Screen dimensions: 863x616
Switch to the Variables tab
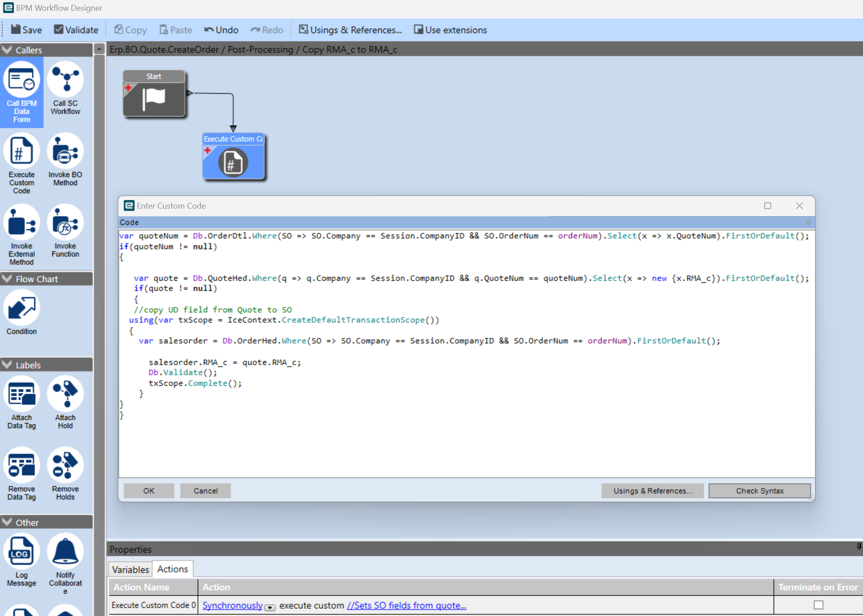coord(130,569)
